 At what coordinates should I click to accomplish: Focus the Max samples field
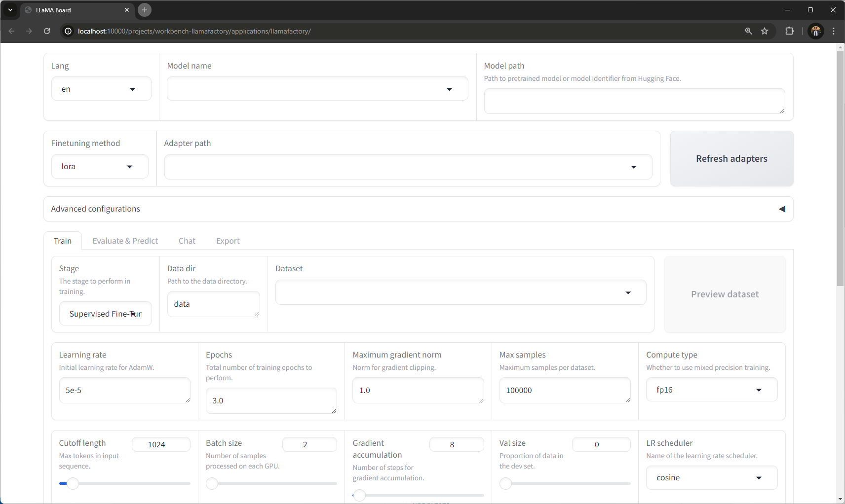(x=565, y=390)
